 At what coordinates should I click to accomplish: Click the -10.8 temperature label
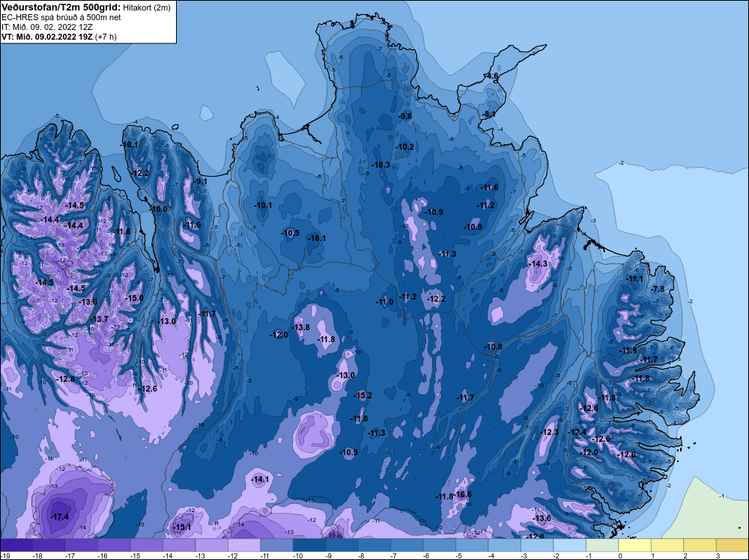point(493,347)
